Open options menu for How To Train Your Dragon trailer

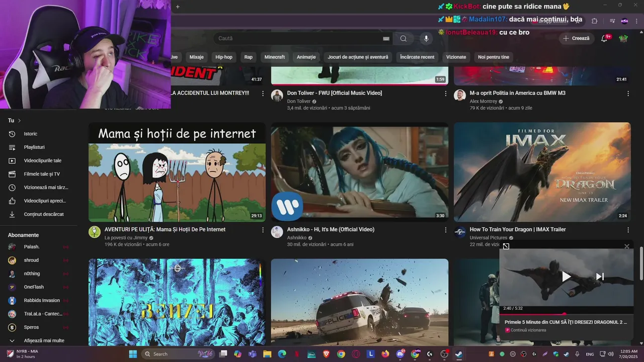[628, 230]
